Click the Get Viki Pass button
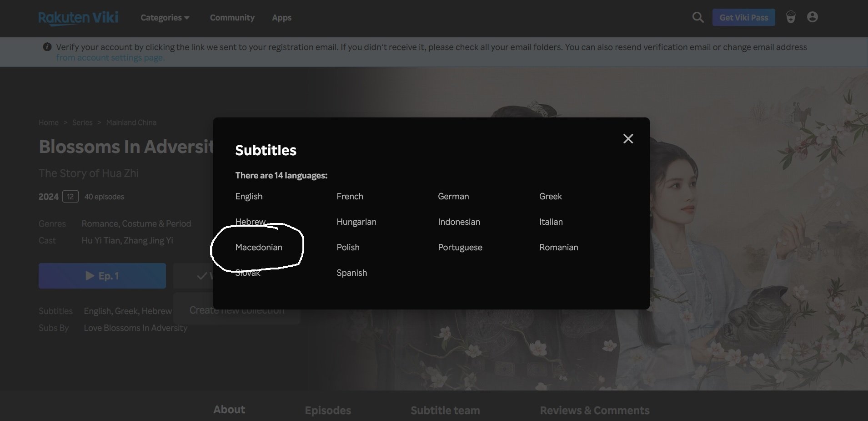The image size is (868, 421). [743, 17]
